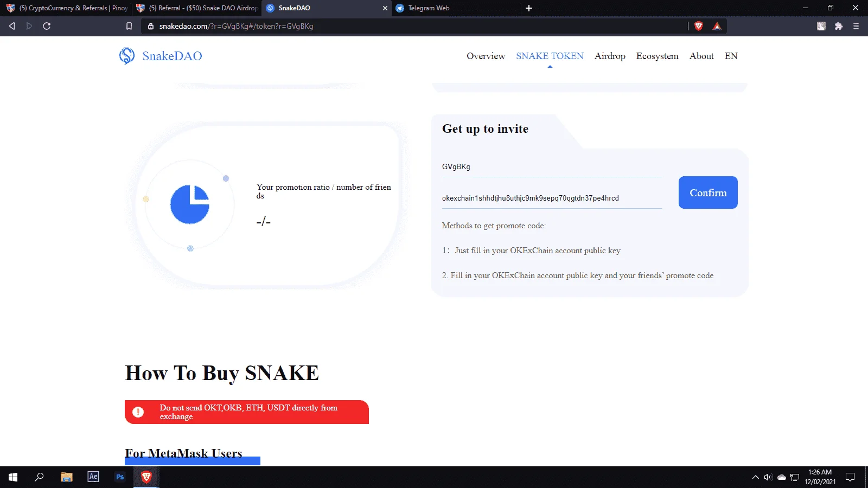The image size is (868, 488).
Task: Click 'Just fill in your OKExChain account public key'
Action: pyautogui.click(x=538, y=251)
